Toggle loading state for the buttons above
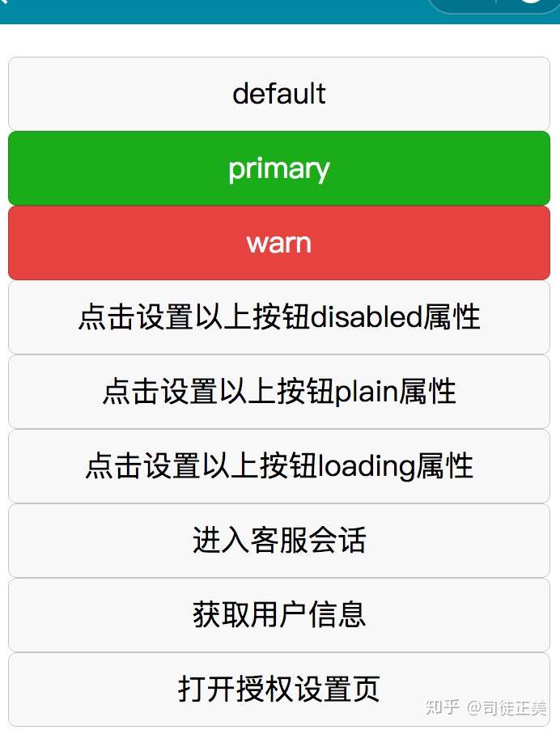 279,466
